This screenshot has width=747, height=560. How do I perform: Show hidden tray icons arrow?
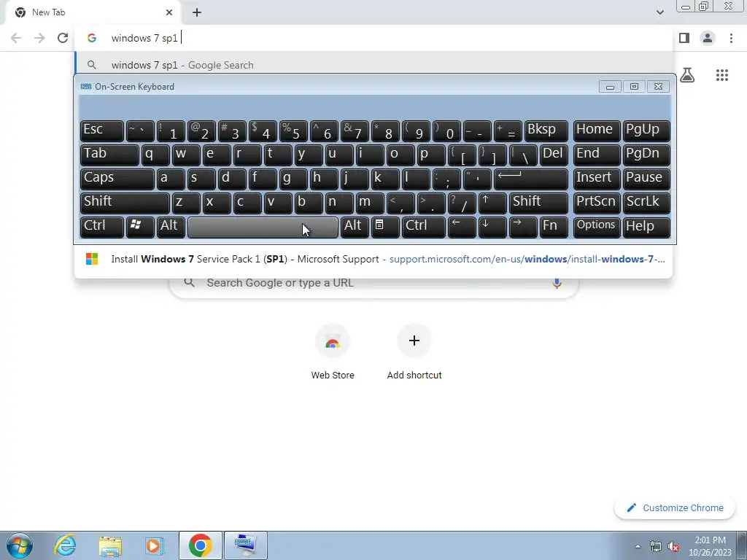[x=638, y=546]
